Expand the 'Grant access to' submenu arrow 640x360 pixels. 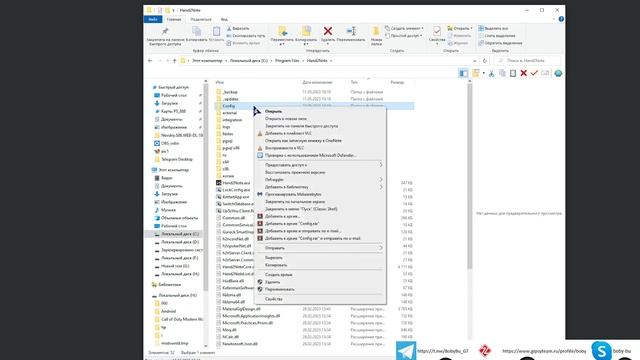[380, 165]
